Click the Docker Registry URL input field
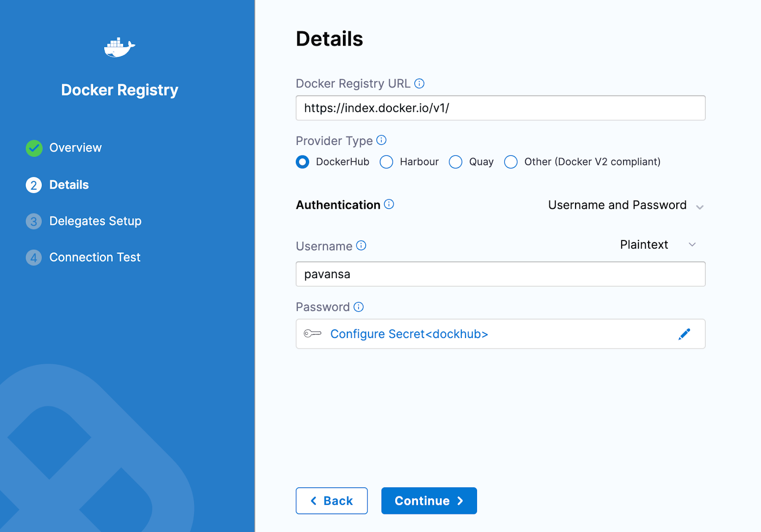 pos(500,108)
